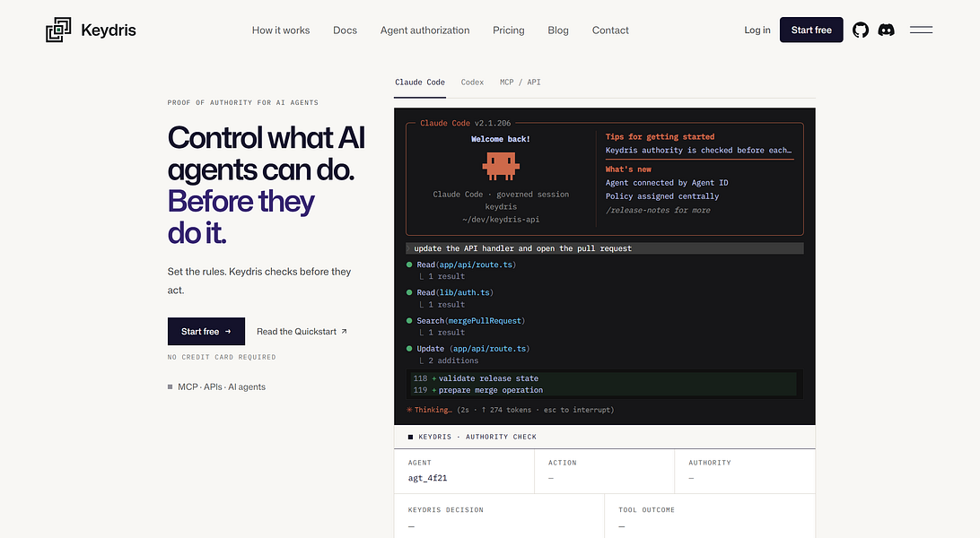Visit the Blog page
The width and height of the screenshot is (980, 538).
(x=558, y=30)
